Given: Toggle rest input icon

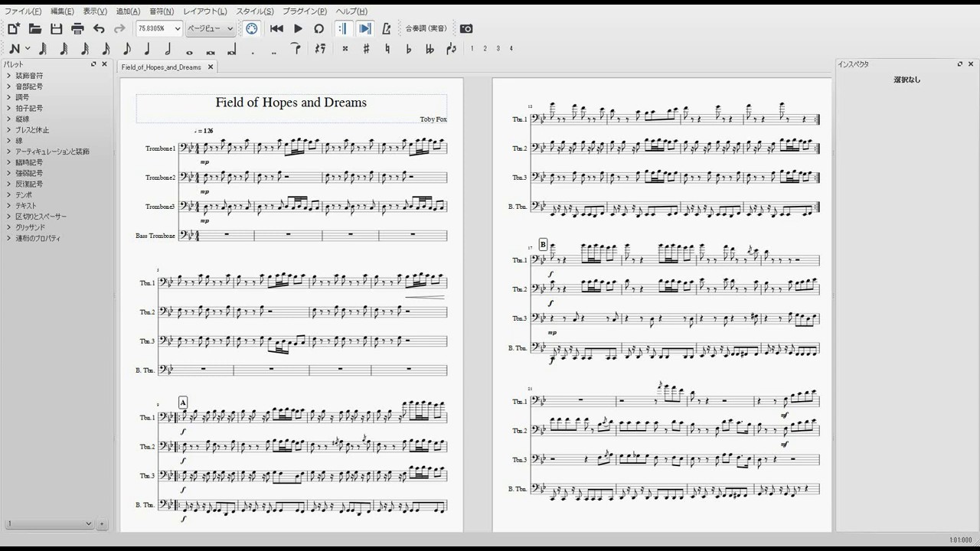Looking at the screenshot, I should coord(320,49).
